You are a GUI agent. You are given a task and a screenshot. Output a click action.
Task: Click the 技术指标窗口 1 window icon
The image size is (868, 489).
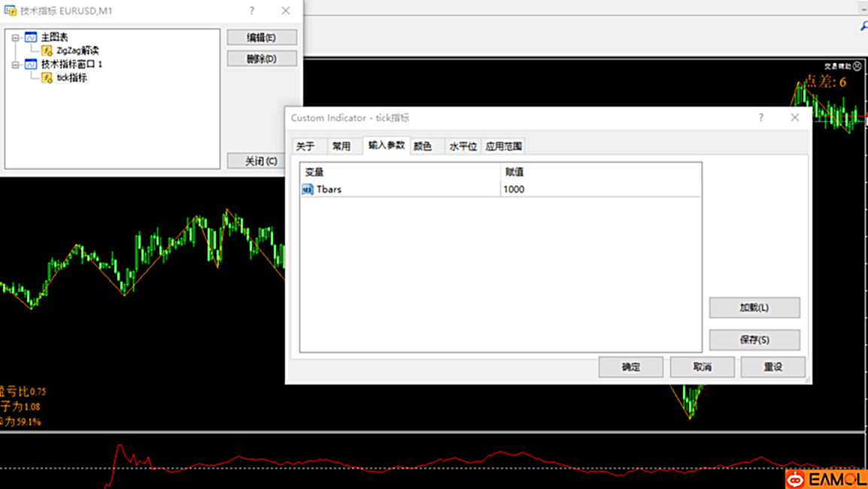31,64
